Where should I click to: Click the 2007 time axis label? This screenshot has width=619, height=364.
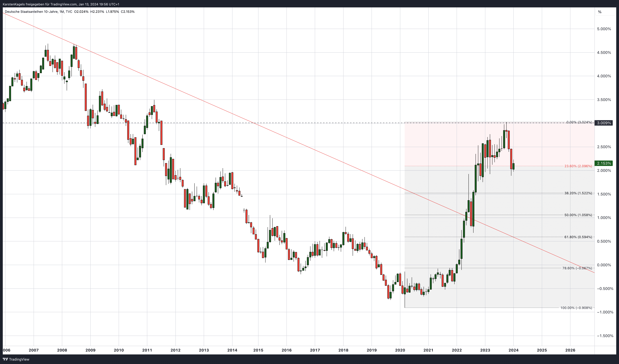pos(34,350)
